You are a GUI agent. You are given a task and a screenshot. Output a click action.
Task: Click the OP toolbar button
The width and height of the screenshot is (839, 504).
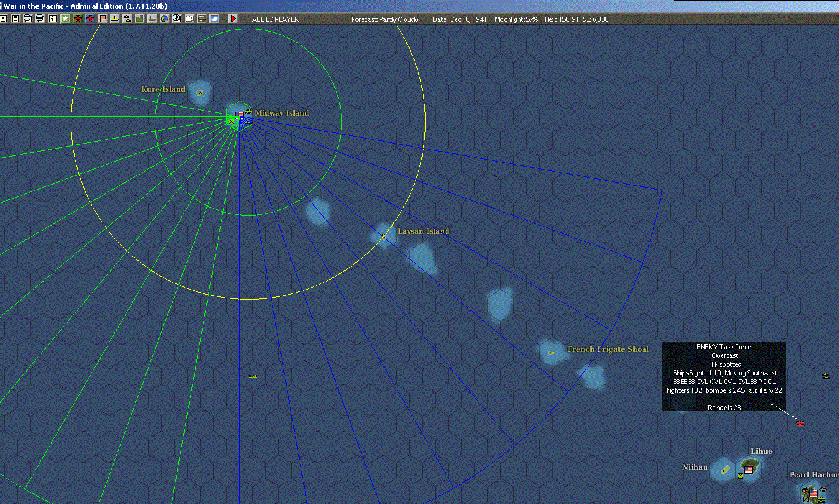pyautogui.click(x=189, y=19)
